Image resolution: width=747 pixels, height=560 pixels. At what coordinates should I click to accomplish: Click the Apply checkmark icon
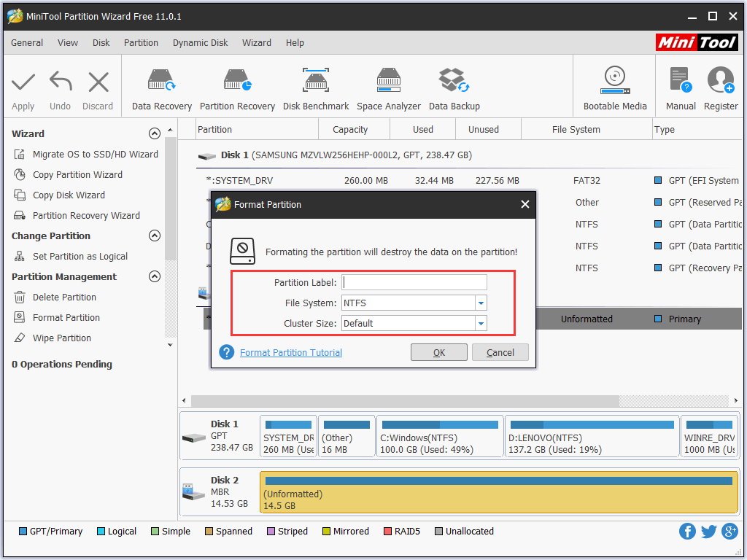[23, 82]
